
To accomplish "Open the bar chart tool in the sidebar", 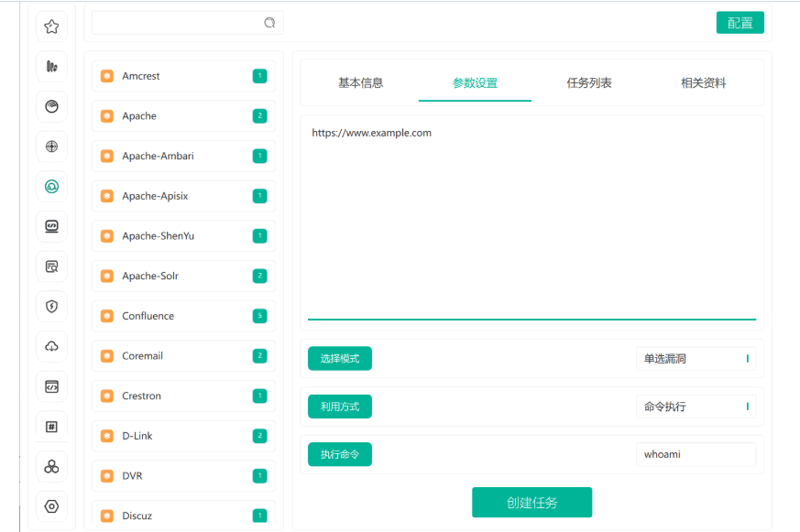I will [51, 66].
